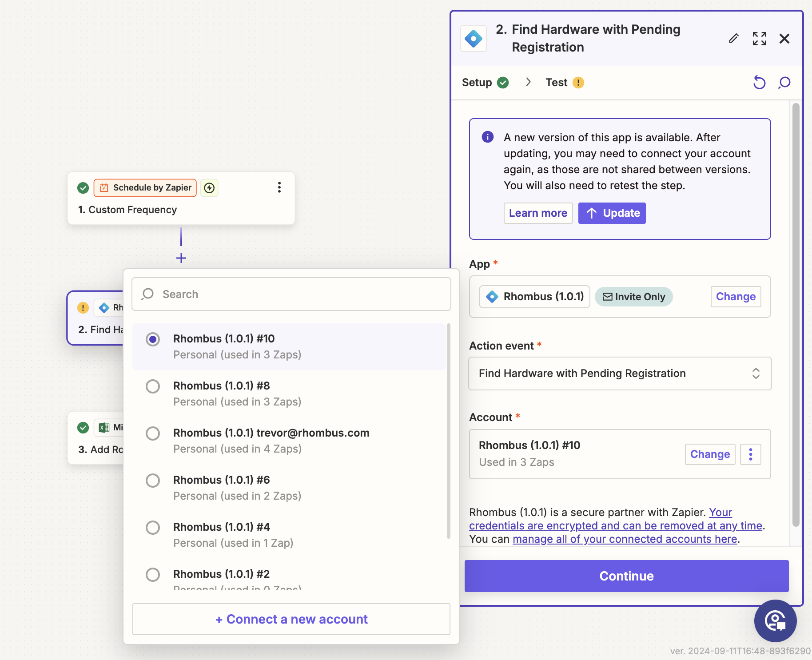
Task: Click the undo refresh arrow icon
Action: click(x=760, y=83)
